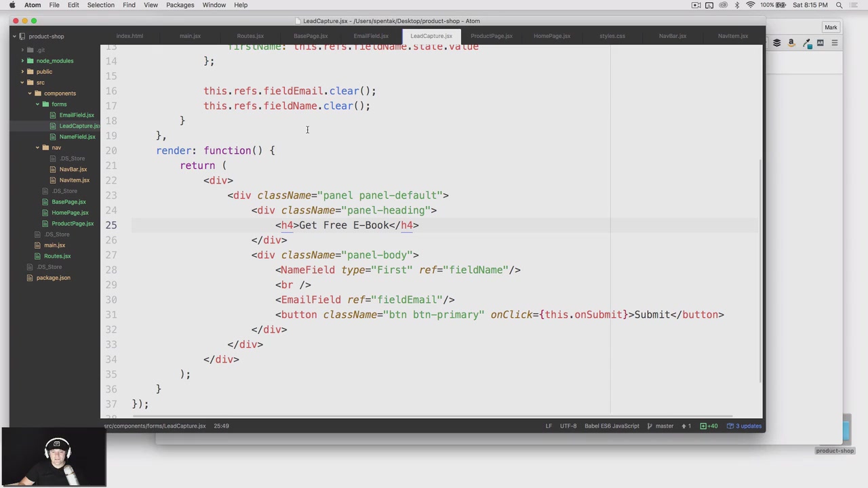The image size is (868, 488).
Task: Expand the public folder arrow
Action: (x=22, y=72)
